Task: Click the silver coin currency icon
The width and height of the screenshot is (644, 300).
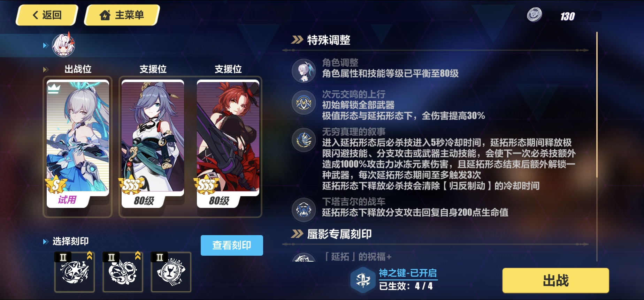Action: pos(534,15)
